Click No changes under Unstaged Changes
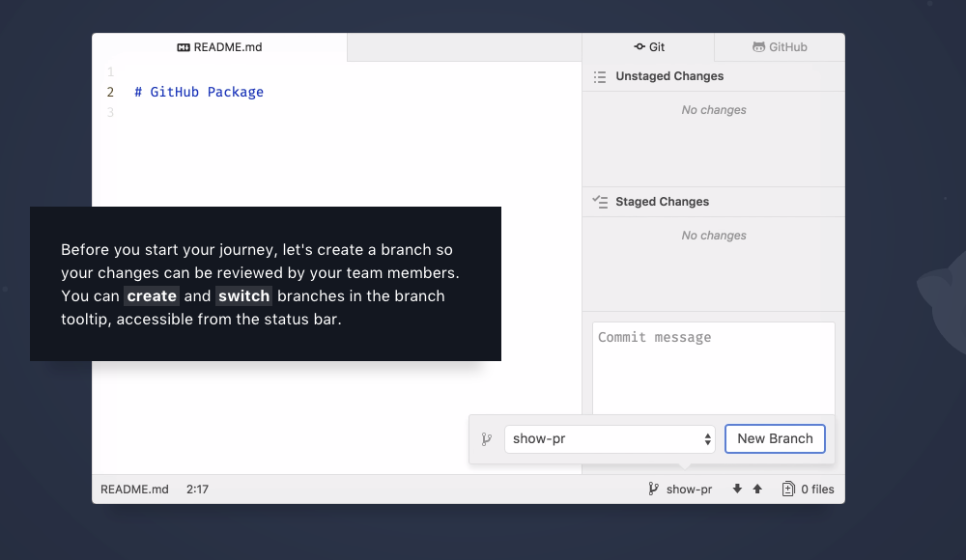The width and height of the screenshot is (966, 560). (x=714, y=110)
